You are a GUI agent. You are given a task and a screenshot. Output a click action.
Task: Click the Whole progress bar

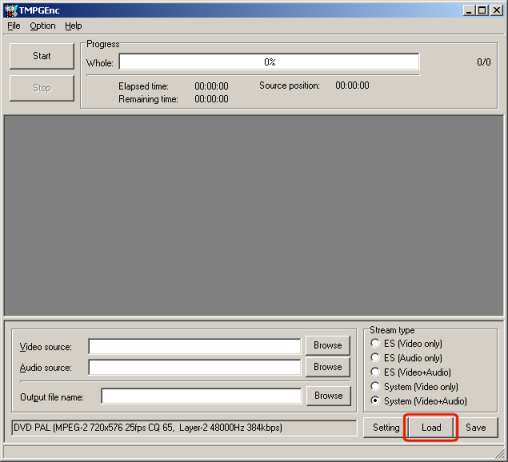tap(269, 62)
